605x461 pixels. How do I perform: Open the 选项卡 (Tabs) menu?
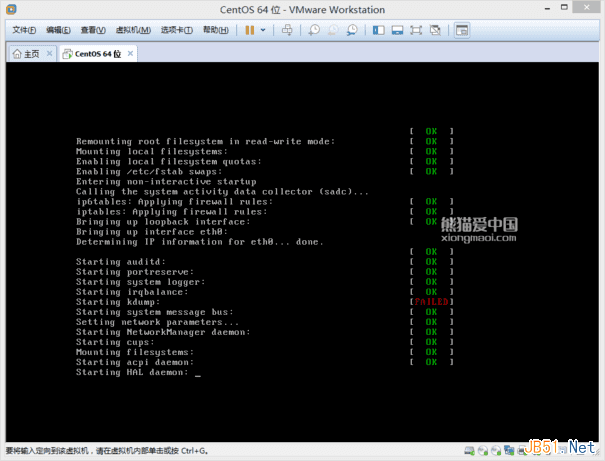tap(177, 30)
